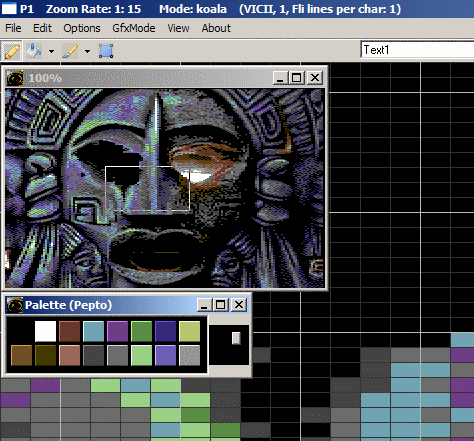Click the Text1 input field

(x=417, y=50)
